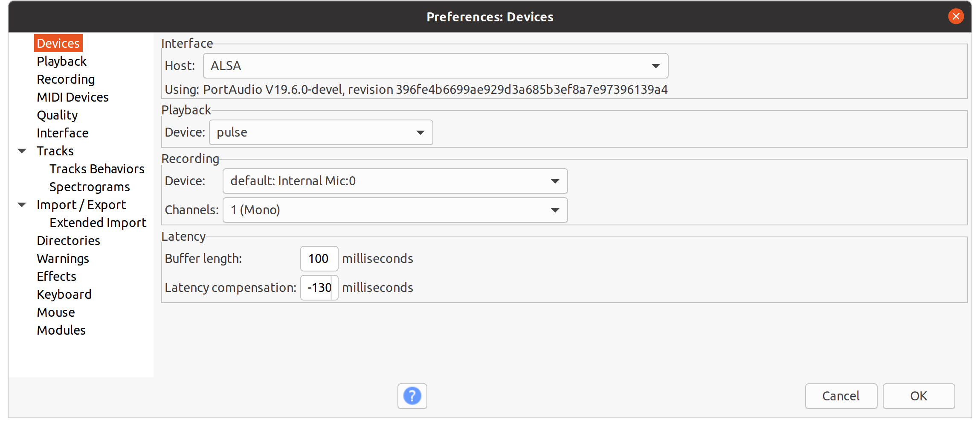Open the Host dropdown showing ALSA
Image resolution: width=980 pixels, height=426 pixels.
coord(435,66)
